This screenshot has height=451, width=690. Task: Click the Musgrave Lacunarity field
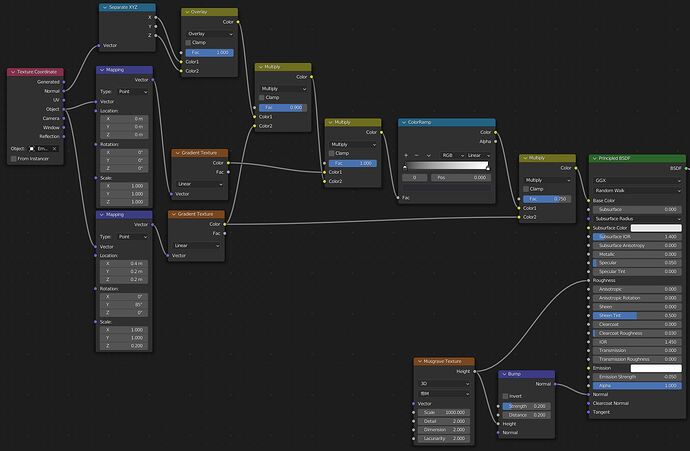[444, 438]
